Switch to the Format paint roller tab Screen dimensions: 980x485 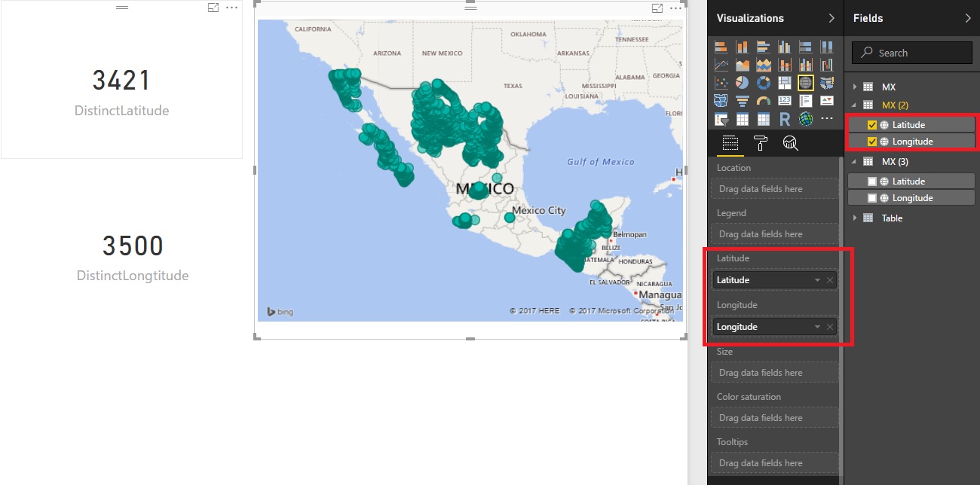pyautogui.click(x=760, y=143)
